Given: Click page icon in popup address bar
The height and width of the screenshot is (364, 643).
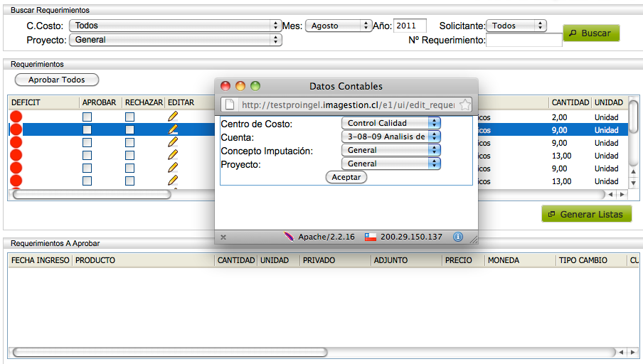Looking at the screenshot, I should (230, 105).
